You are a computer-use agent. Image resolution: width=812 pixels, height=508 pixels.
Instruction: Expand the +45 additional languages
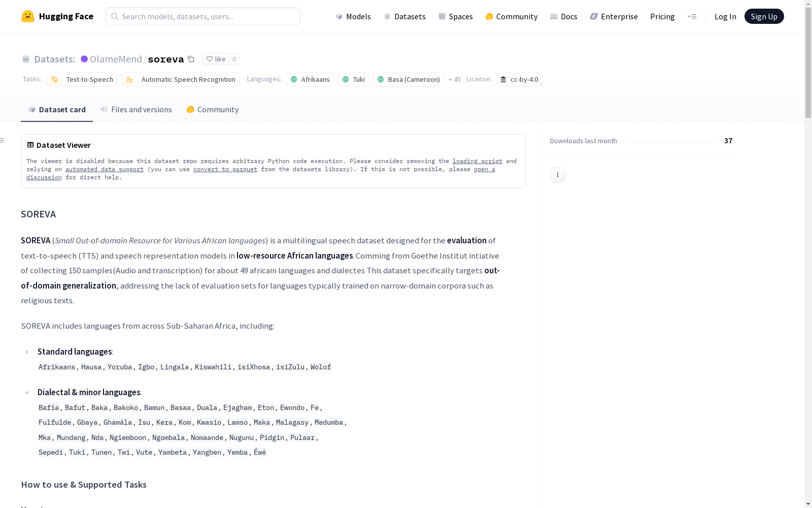(455, 79)
